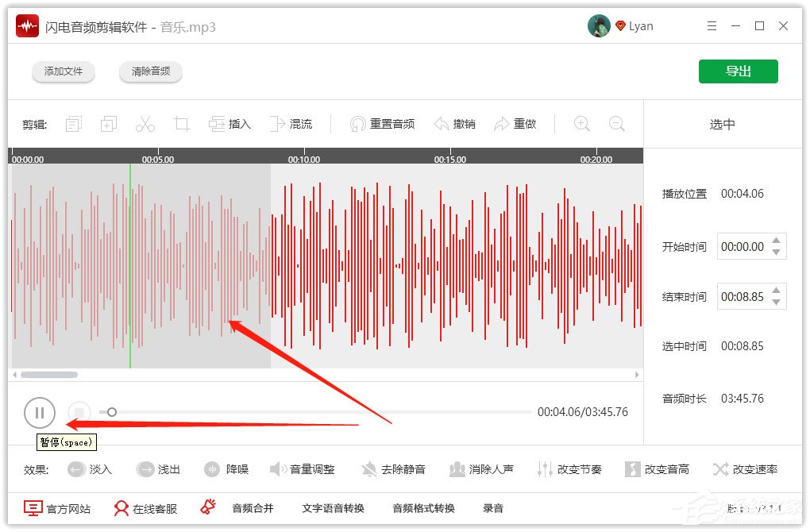Open the 插入 insert audio tool
Image resolution: width=810 pixels, height=532 pixels.
(x=230, y=123)
